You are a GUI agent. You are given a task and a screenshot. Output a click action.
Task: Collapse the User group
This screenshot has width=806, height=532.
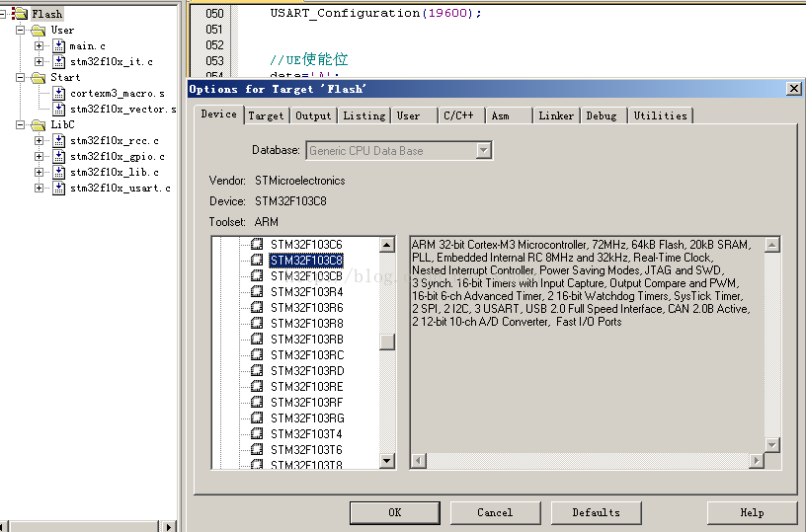(x=20, y=30)
